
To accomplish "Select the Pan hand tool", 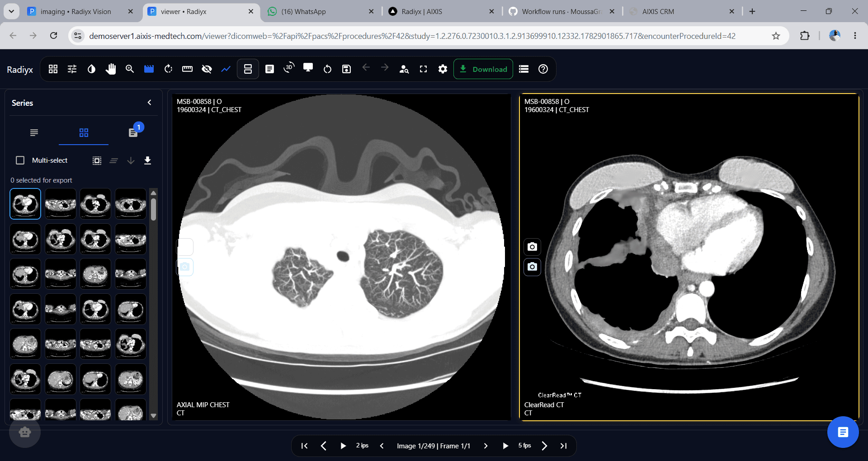I will pos(111,69).
